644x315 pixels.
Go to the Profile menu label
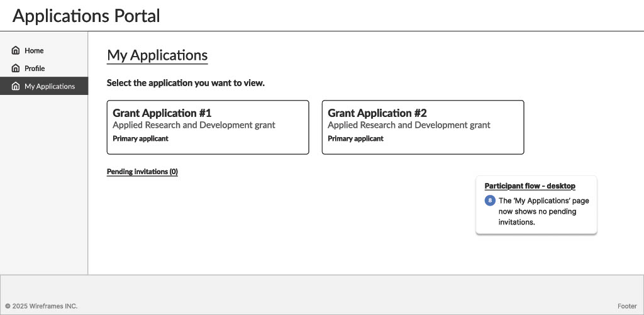tap(35, 69)
